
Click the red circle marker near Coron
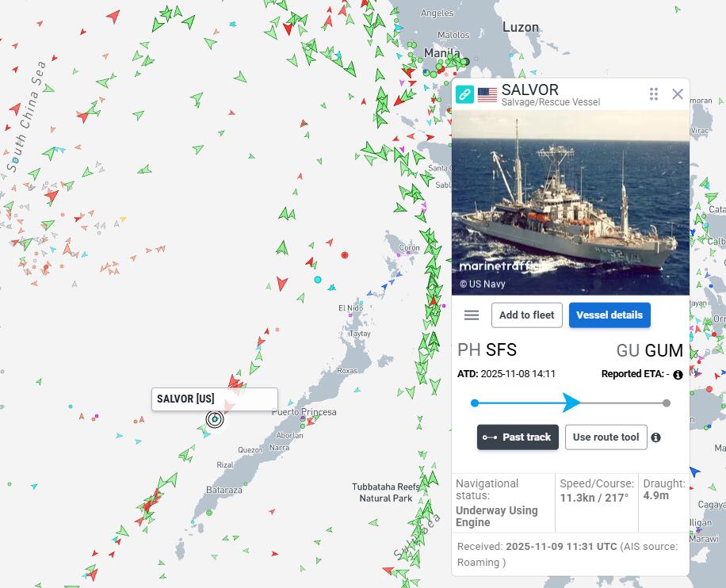[345, 255]
